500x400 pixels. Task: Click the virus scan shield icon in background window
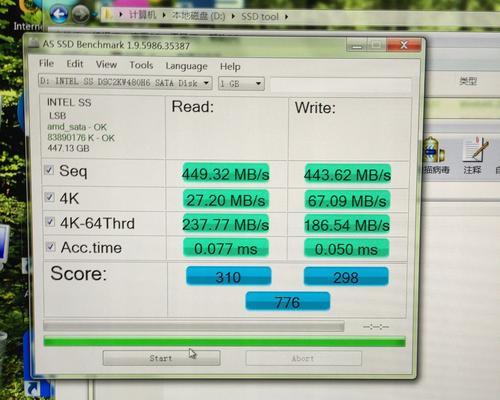[435, 155]
